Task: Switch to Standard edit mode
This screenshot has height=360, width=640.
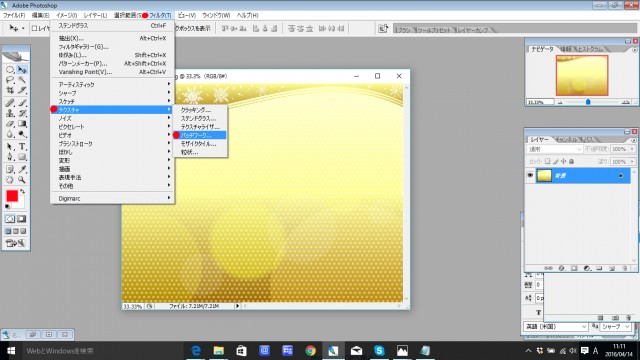Action: point(10,219)
